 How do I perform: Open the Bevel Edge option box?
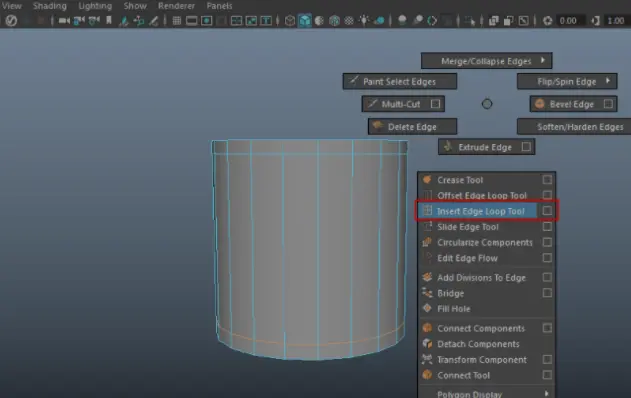click(x=608, y=104)
